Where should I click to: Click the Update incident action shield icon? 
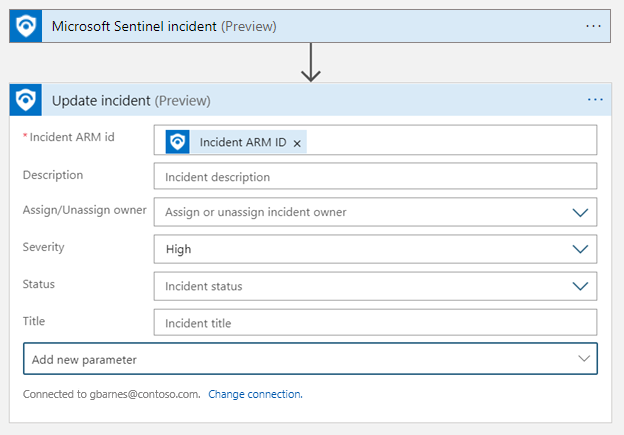(x=25, y=100)
